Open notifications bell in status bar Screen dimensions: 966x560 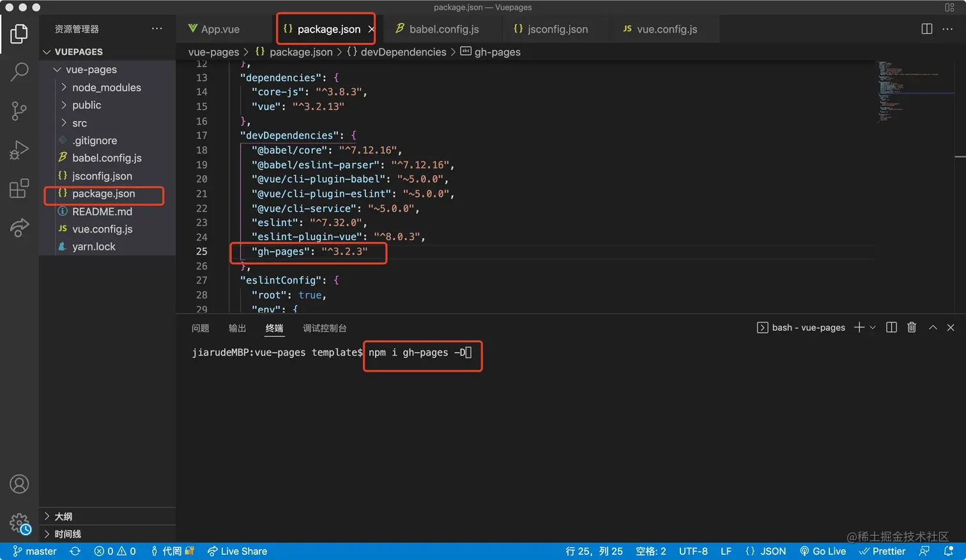point(949,551)
